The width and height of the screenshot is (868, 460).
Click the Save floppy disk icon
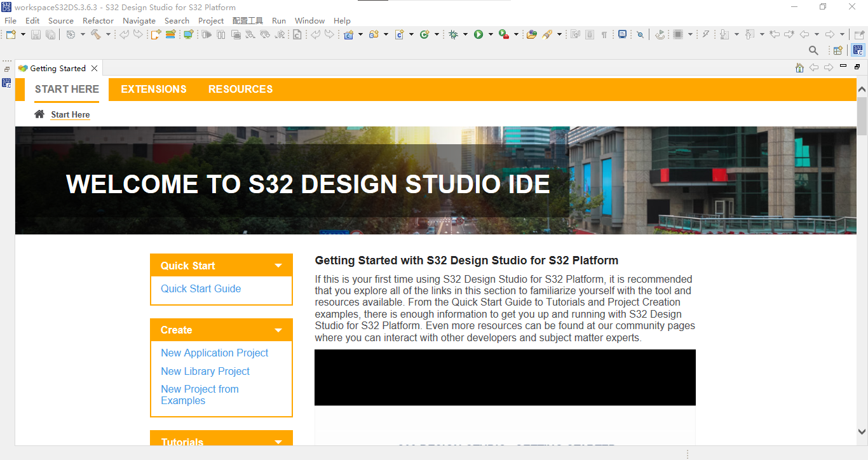pyautogui.click(x=36, y=34)
